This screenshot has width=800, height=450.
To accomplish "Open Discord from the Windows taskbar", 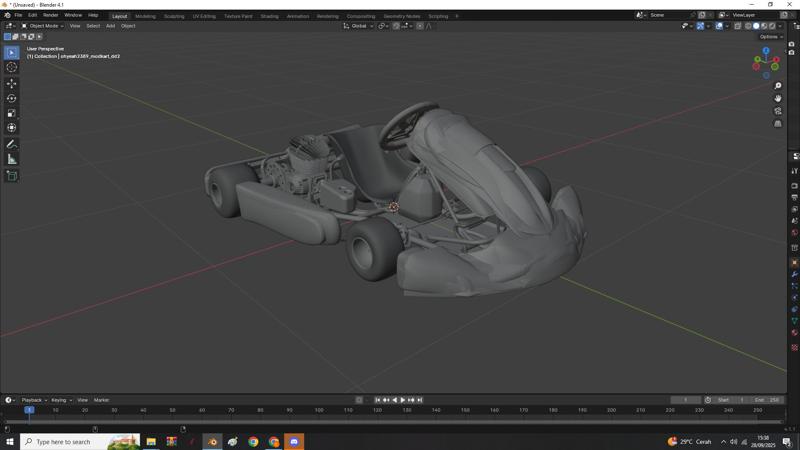I will pyautogui.click(x=294, y=441).
